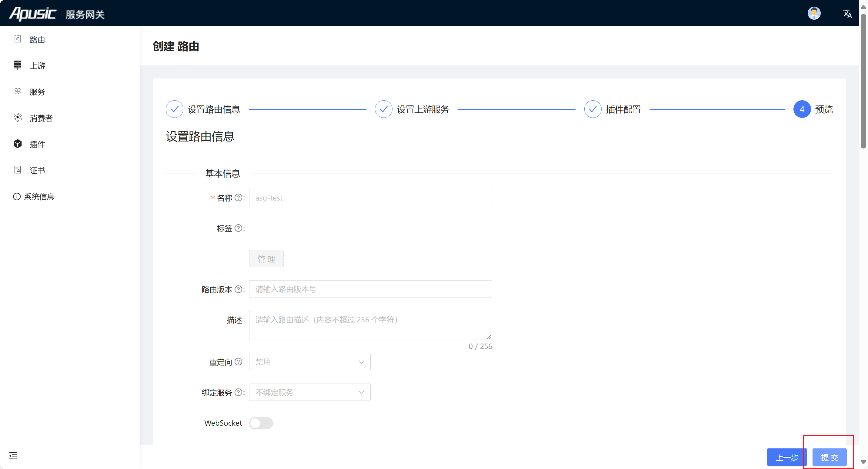Open the 绑定服务 dropdown
Screen dimensions: 868x469
[310, 392]
